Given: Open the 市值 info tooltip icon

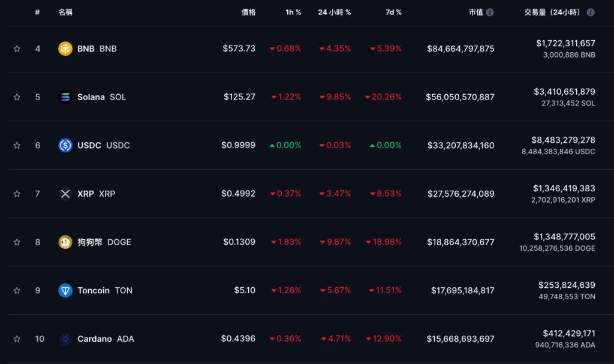Looking at the screenshot, I should (490, 12).
